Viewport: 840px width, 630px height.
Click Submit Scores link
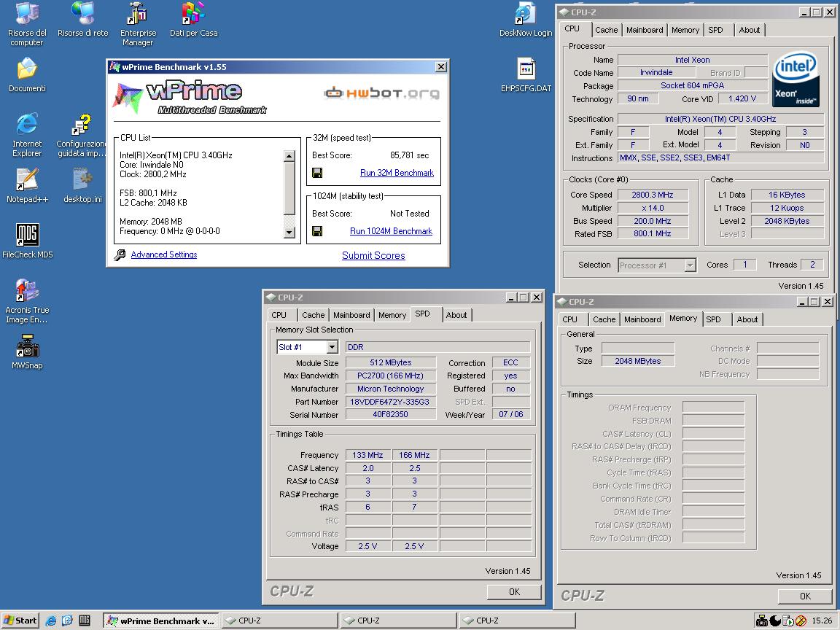373,255
